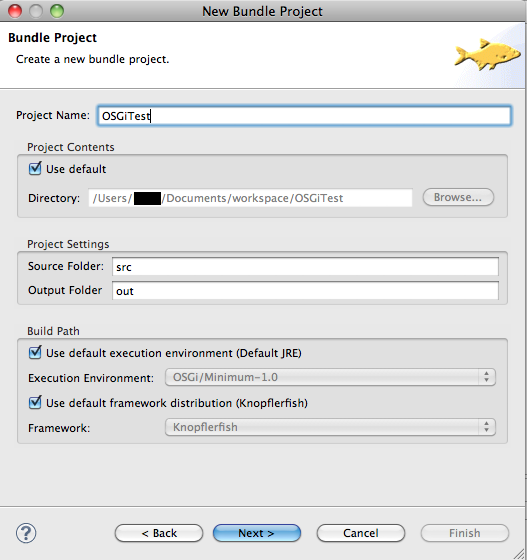
Task: Toggle the Use default directory checkbox
Action: pyautogui.click(x=35, y=169)
